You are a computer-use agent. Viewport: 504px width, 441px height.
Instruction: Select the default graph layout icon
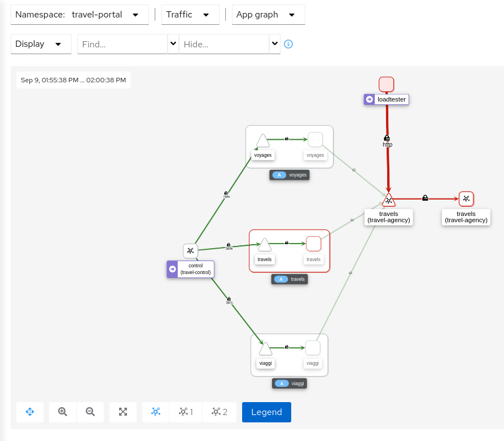tap(156, 412)
